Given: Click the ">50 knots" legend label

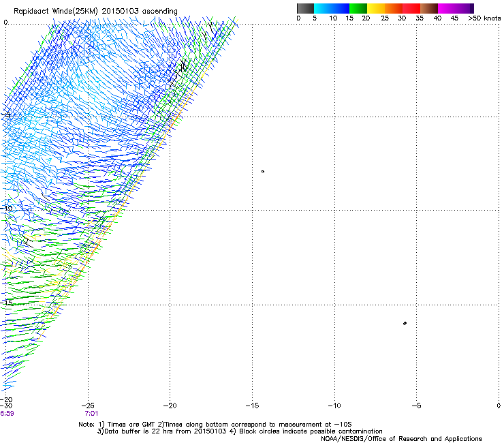Looking at the screenshot, I should 484,18.
